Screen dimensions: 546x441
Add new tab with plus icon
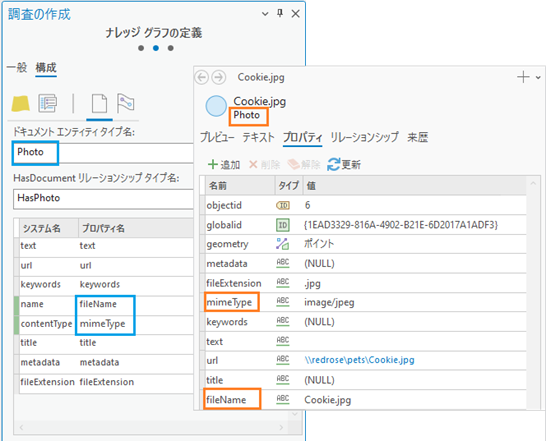tap(523, 77)
